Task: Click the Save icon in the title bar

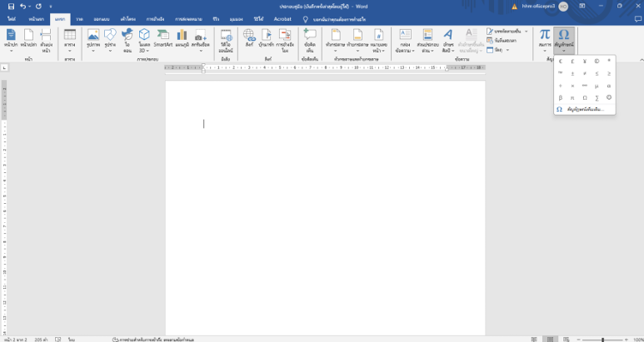Action: (x=11, y=6)
